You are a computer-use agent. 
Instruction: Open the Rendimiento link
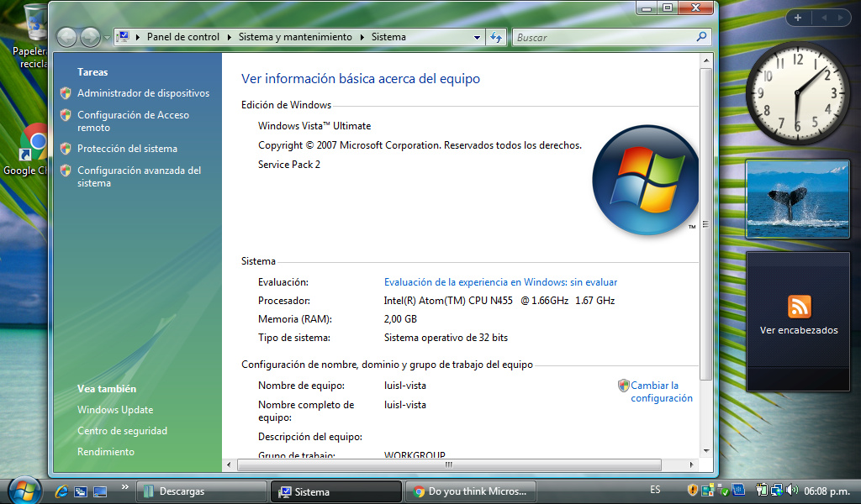point(105,451)
